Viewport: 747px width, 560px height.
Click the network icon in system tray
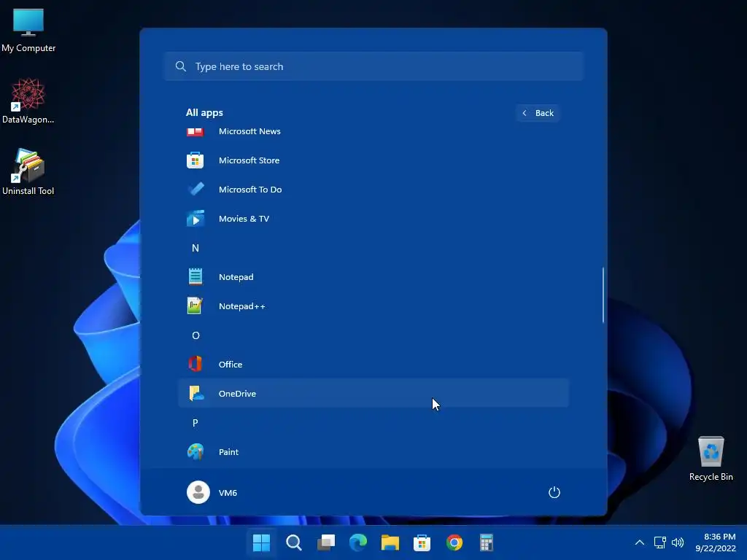tap(659, 542)
